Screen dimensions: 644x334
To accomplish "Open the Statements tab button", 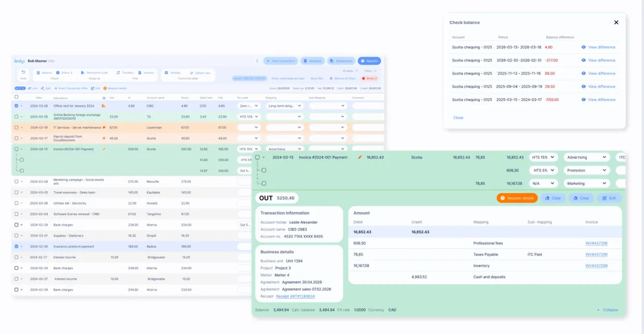I will [x=341, y=61].
